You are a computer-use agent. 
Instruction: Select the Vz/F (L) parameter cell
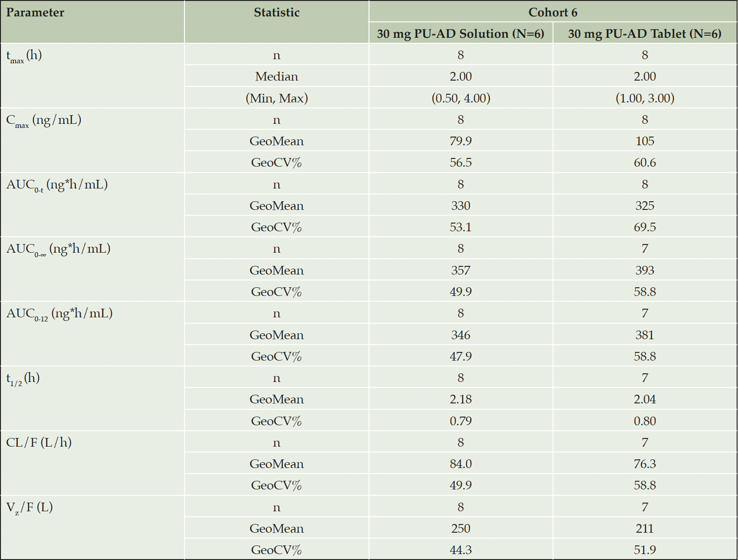92,527
